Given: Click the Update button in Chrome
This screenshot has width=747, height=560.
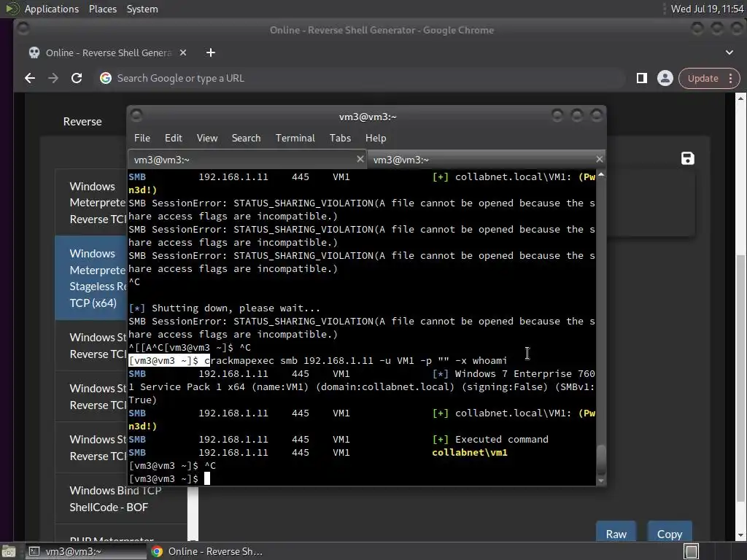Looking at the screenshot, I should (x=703, y=78).
